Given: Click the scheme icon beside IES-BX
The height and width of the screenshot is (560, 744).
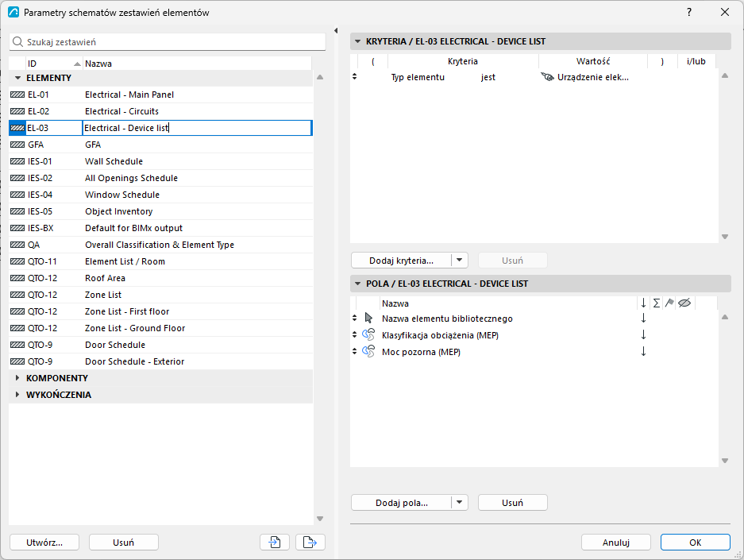Looking at the screenshot, I should point(17,228).
